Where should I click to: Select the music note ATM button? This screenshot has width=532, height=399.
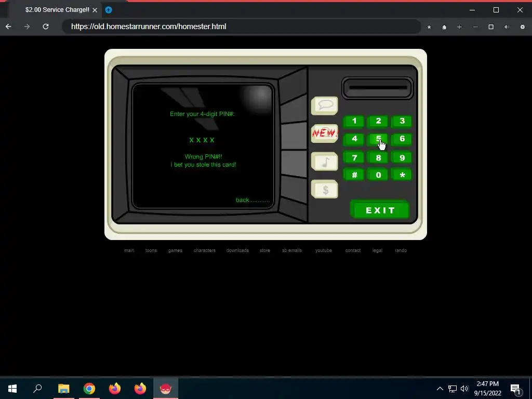pos(324,161)
